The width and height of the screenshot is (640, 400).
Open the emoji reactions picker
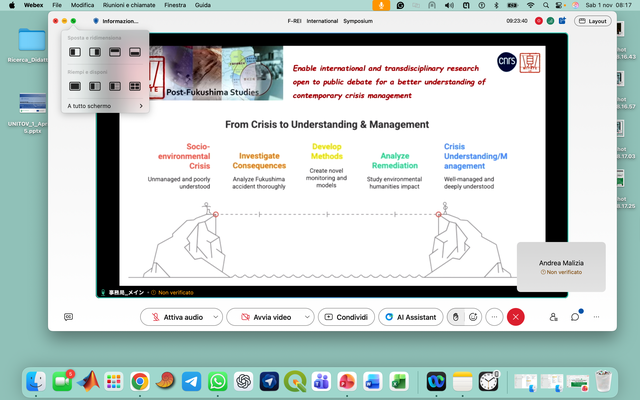[473, 317]
